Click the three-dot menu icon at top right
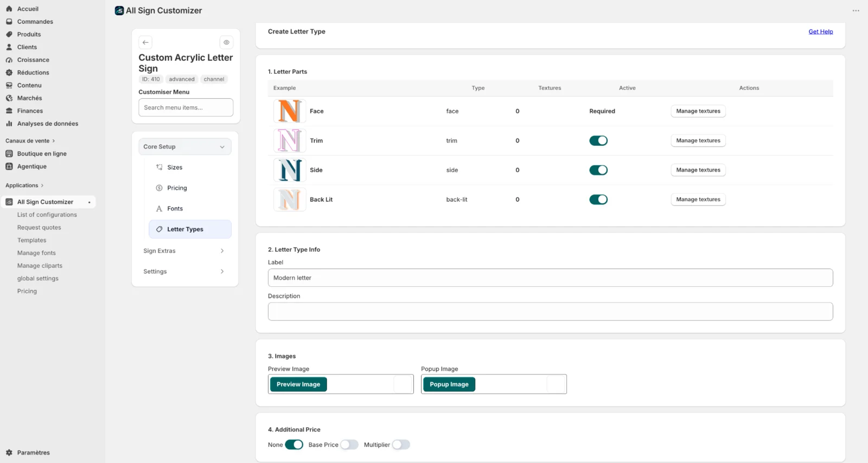 pyautogui.click(x=856, y=11)
